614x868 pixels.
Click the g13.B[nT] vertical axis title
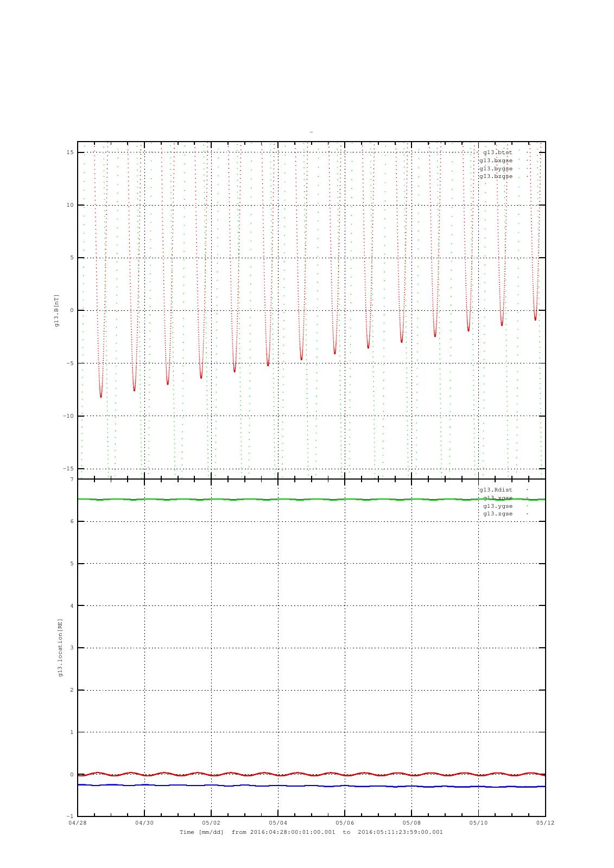(x=56, y=310)
